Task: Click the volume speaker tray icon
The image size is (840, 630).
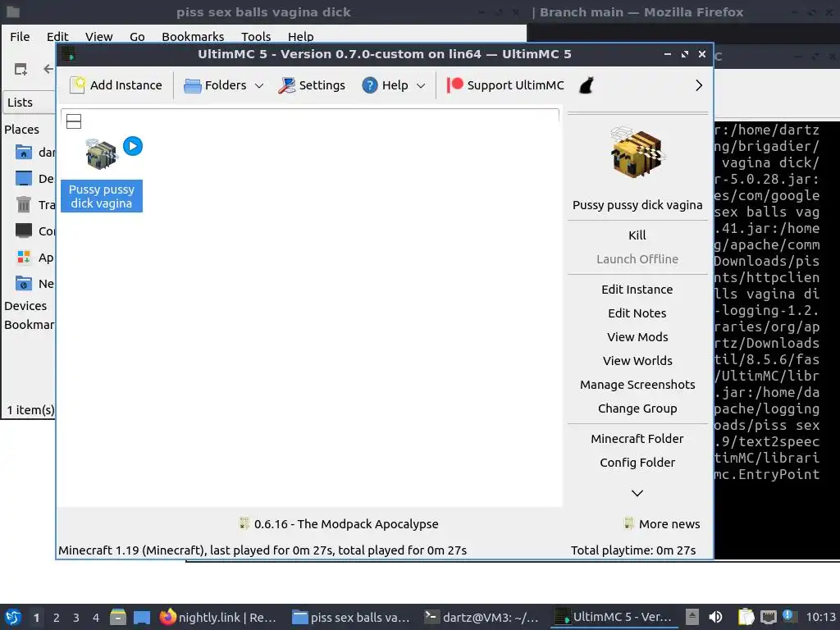Action: pyautogui.click(x=715, y=617)
